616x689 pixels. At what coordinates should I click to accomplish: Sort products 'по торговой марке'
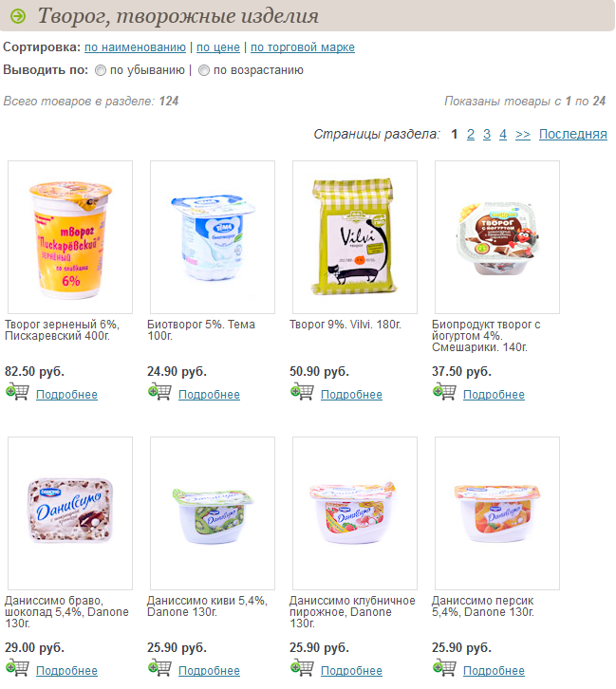tap(302, 47)
